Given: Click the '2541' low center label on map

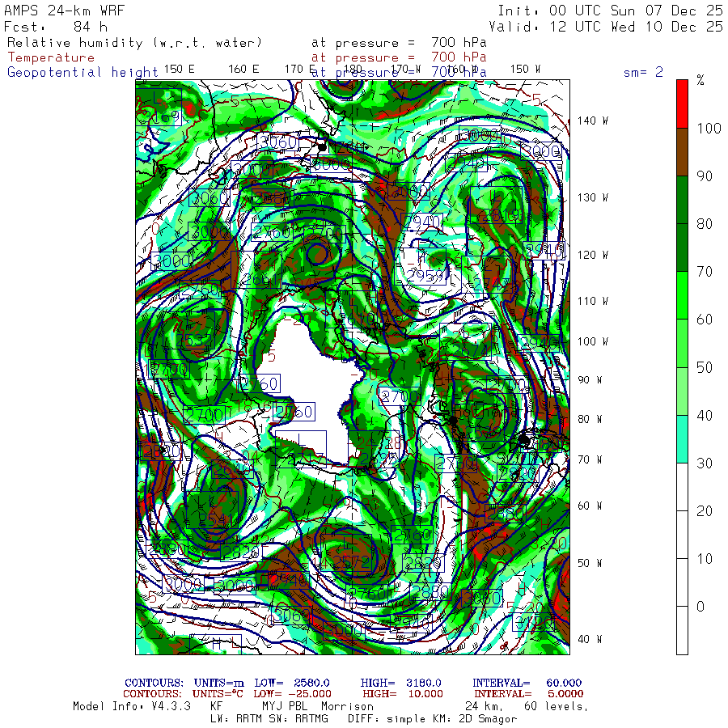Looking at the screenshot, I should point(218,519).
